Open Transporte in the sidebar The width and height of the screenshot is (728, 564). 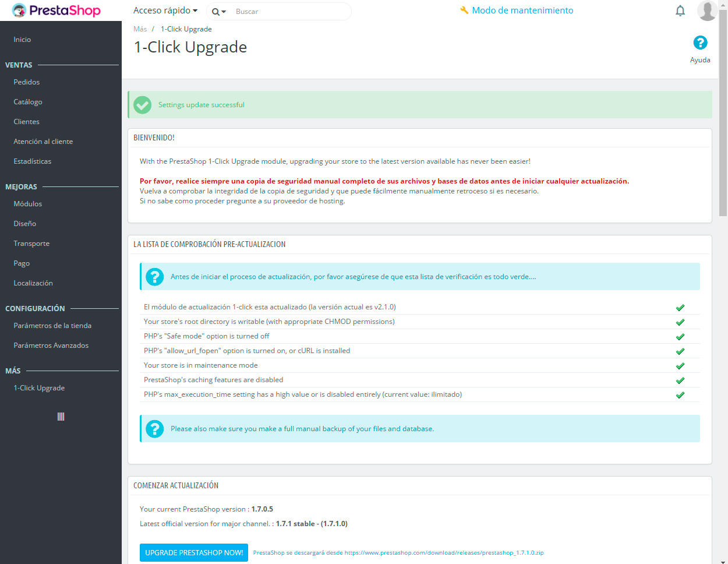tap(31, 244)
